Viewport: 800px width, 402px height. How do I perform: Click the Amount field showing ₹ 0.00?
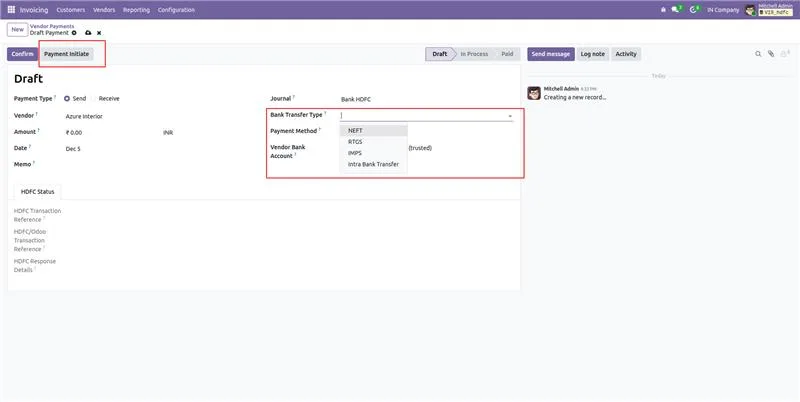click(74, 133)
